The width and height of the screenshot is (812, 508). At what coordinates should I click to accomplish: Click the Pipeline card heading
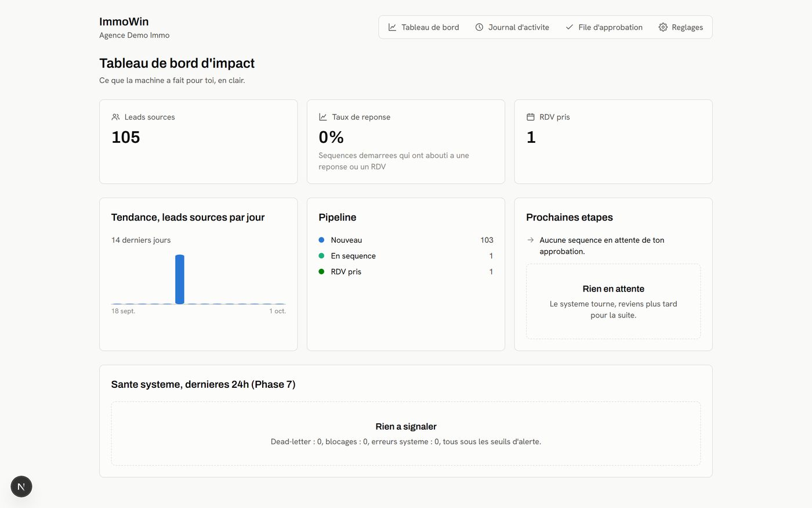[x=338, y=217]
